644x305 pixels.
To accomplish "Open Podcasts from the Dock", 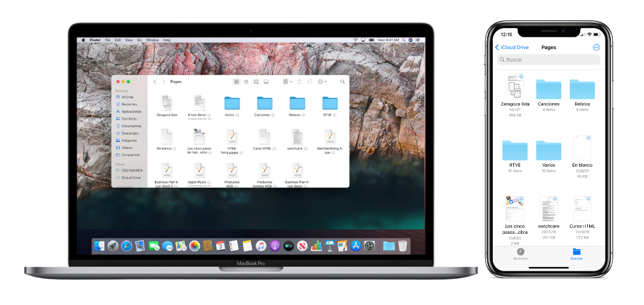I will click(x=275, y=246).
